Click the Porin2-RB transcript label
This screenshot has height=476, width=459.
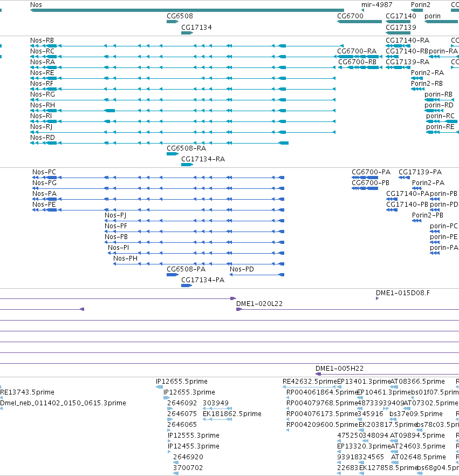[427, 84]
